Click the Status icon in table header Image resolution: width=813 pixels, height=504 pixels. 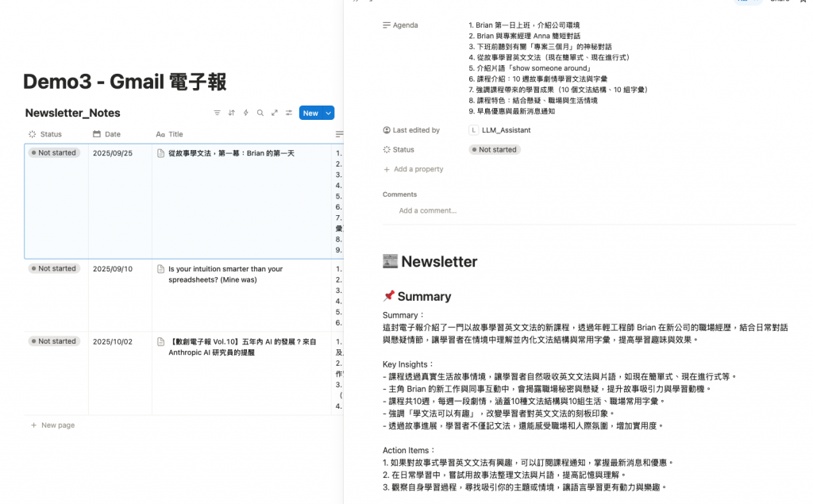click(x=32, y=134)
